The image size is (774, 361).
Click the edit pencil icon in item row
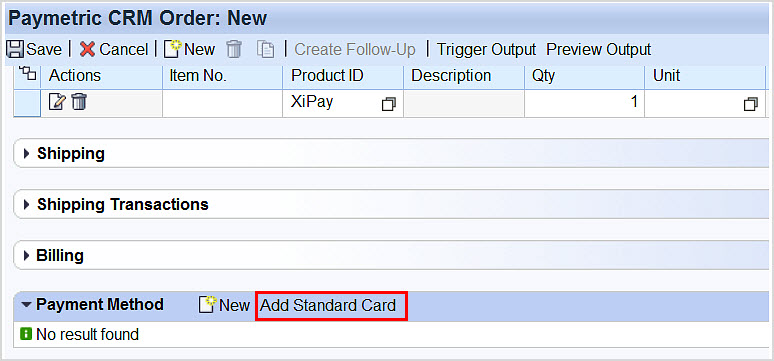click(x=57, y=102)
